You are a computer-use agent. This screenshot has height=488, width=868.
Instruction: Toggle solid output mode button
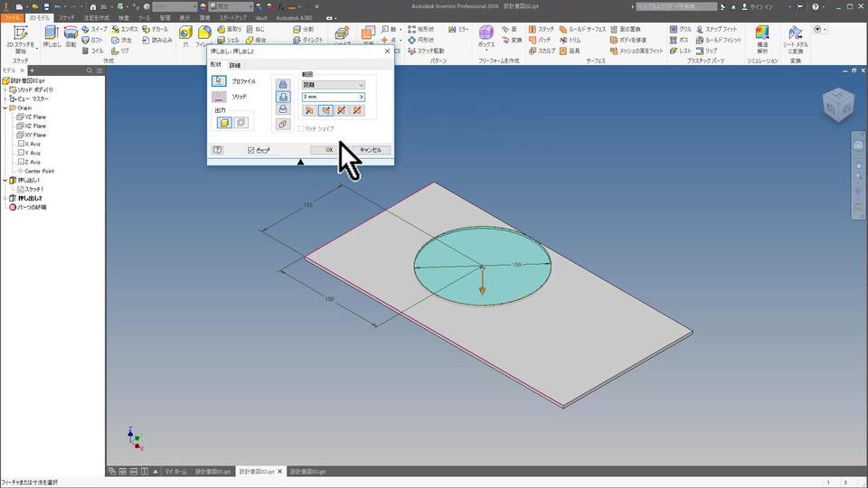pos(224,122)
